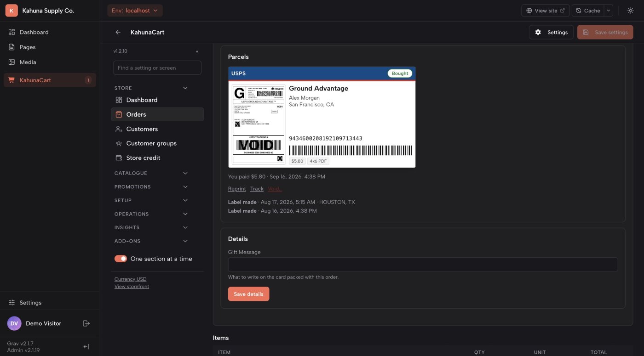This screenshot has height=356, width=644.
Task: Open the Pages file icon
Action: (x=11, y=47)
